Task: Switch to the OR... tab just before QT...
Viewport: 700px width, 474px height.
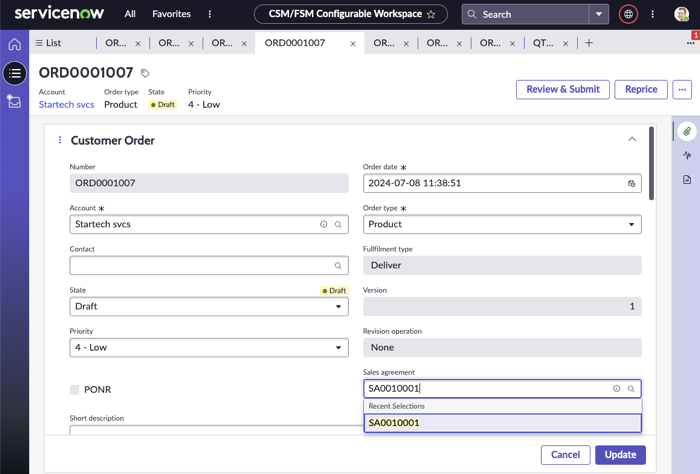Action: coord(490,43)
